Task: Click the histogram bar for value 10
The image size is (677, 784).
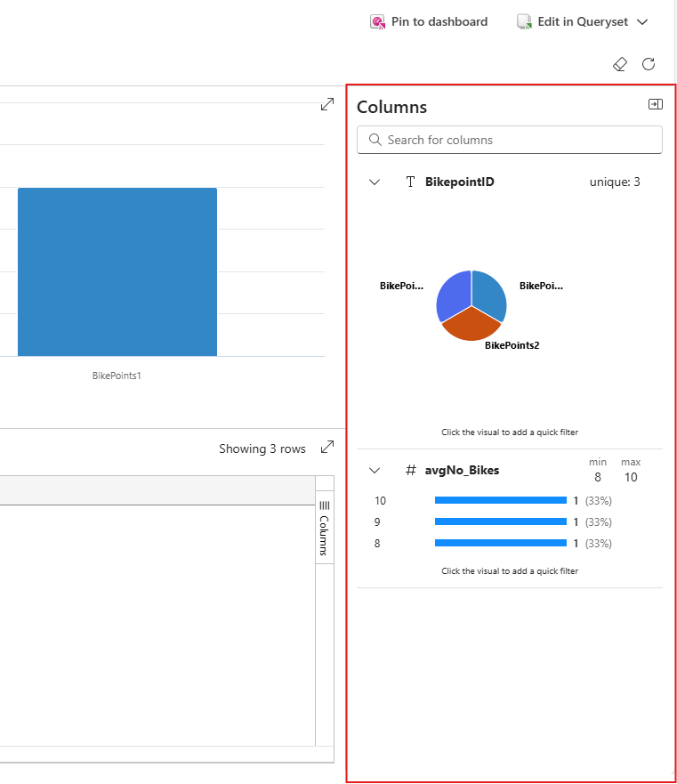Action: [x=501, y=500]
